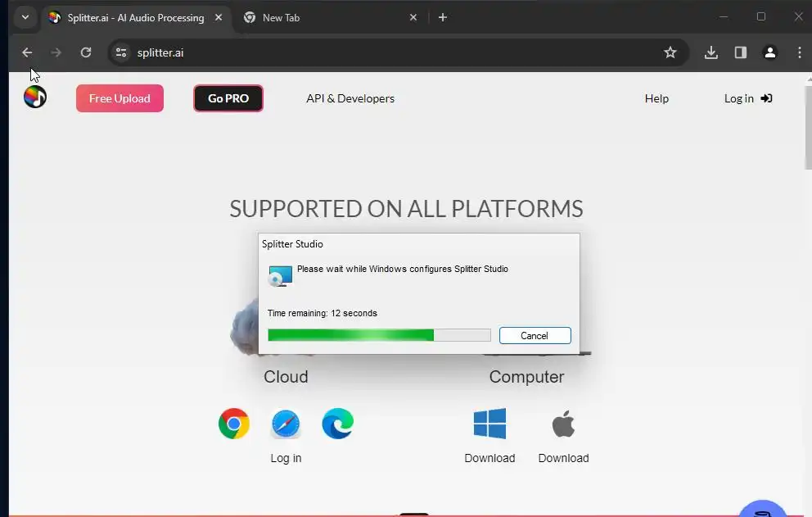Bookmark this page with the star
812x517 pixels.
[670, 52]
